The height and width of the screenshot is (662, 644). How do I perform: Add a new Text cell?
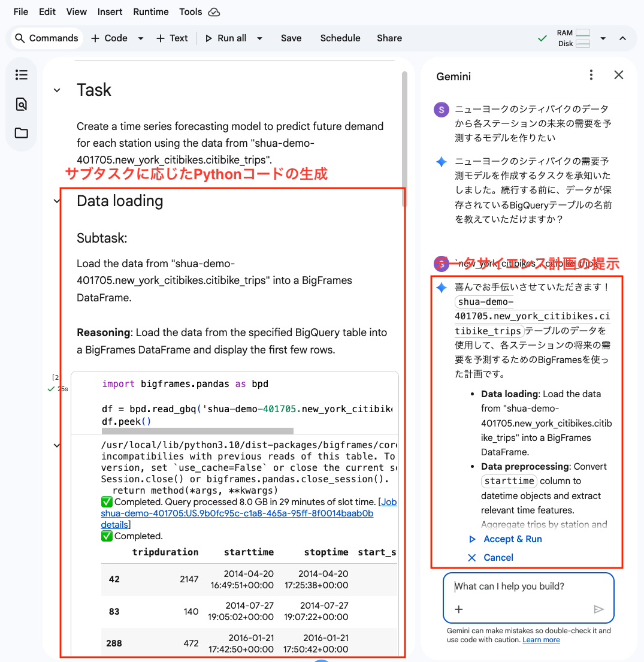coord(172,38)
